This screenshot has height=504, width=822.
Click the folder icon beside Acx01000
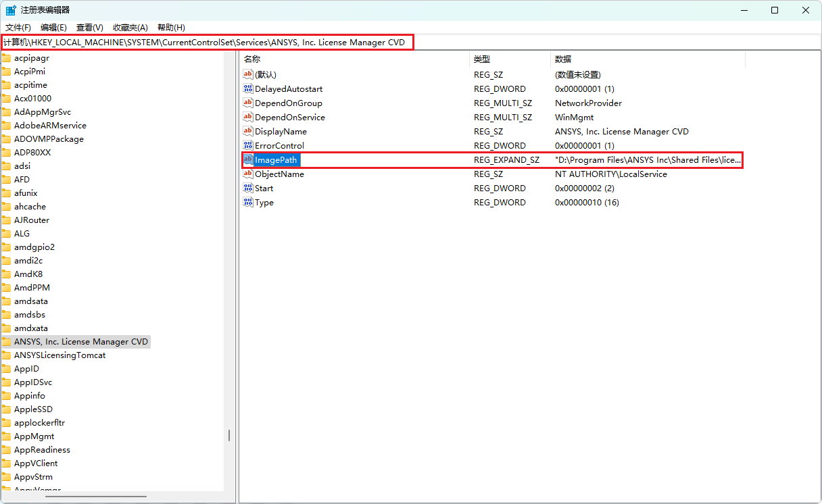point(7,99)
